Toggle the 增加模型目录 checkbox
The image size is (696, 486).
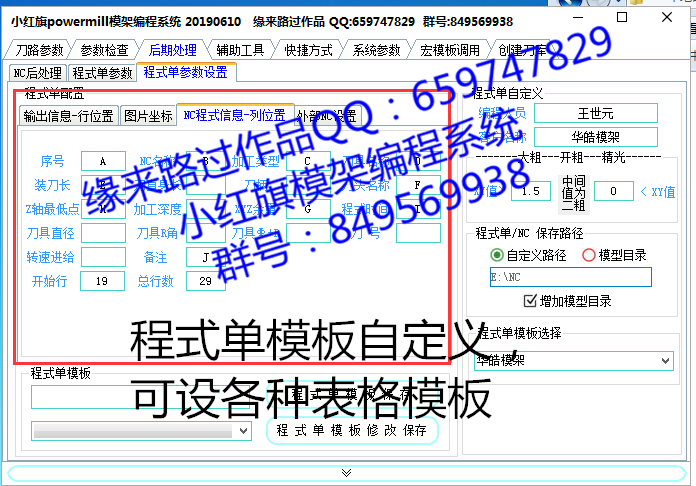(x=530, y=301)
